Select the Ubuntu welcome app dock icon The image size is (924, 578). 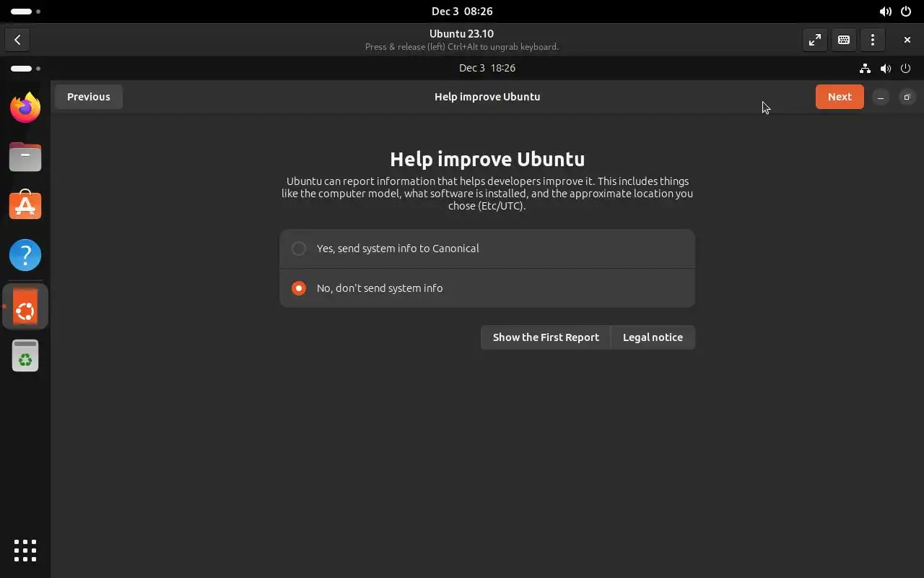pos(25,307)
